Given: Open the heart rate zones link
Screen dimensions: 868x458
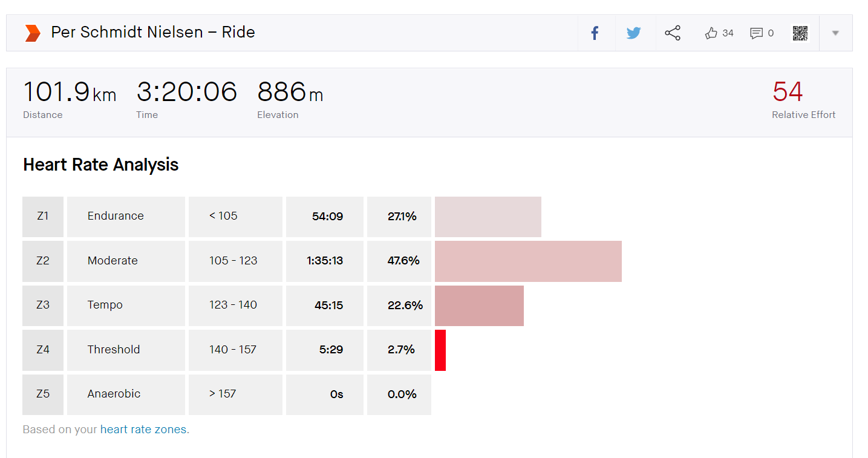Looking at the screenshot, I should click(145, 430).
